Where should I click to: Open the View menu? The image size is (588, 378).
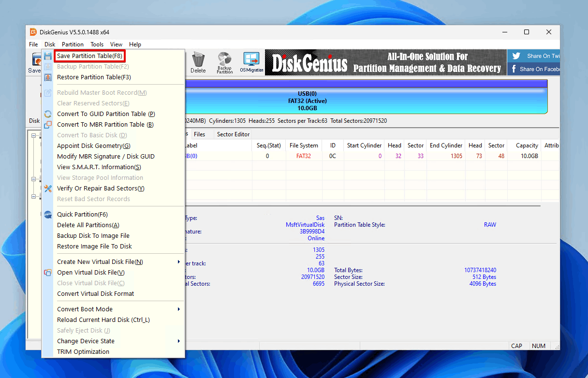(116, 44)
